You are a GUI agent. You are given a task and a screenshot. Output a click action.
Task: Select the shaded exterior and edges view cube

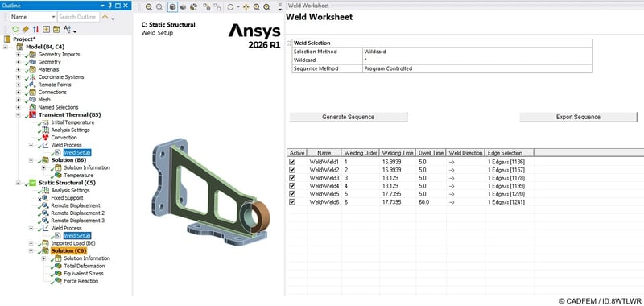pos(173,7)
